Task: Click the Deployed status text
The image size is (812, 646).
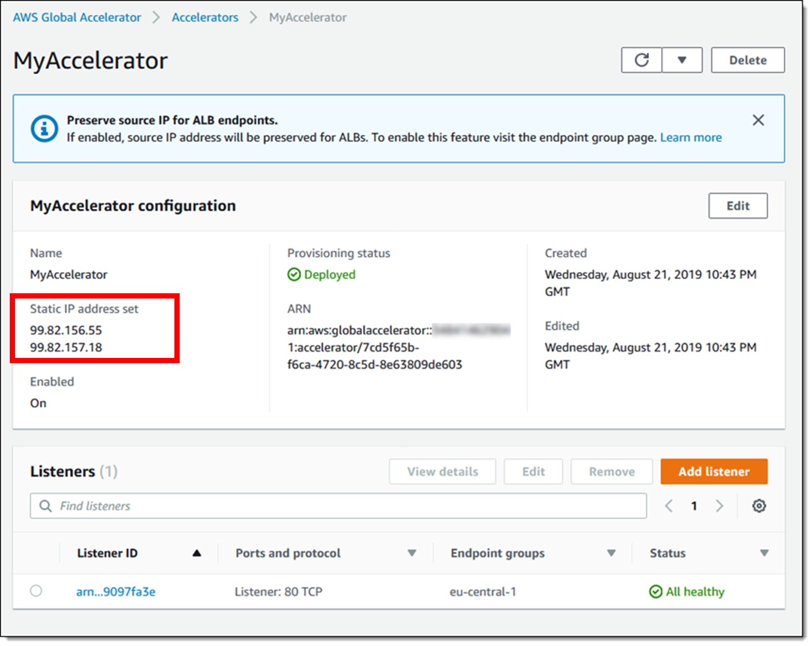Action: [330, 275]
